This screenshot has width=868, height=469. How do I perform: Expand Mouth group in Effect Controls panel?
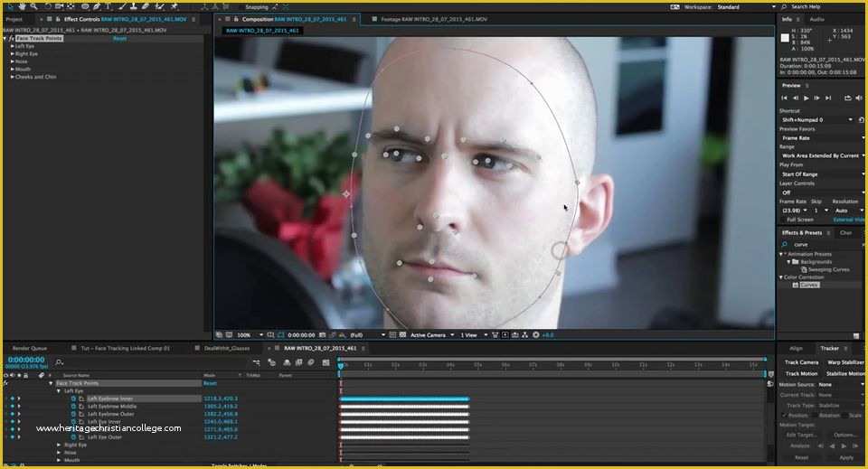(12, 70)
